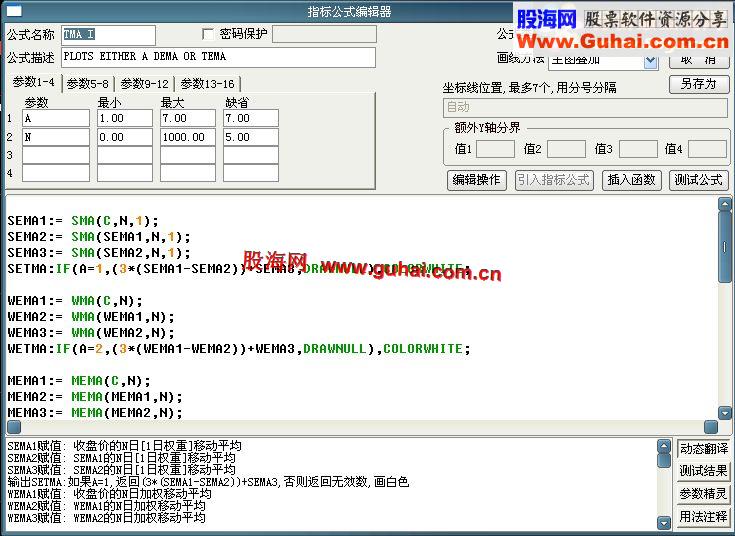
Task: Open the 用法注释 button
Action: [x=704, y=517]
